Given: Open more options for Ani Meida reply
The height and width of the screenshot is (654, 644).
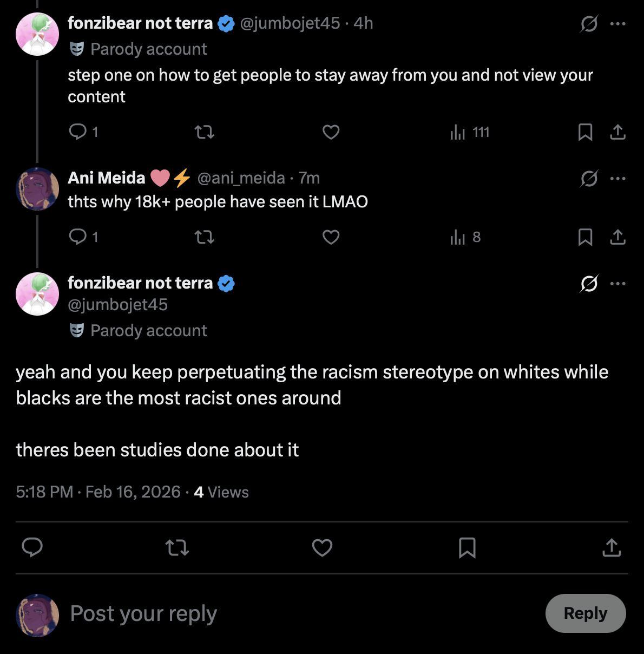Looking at the screenshot, I should (618, 178).
